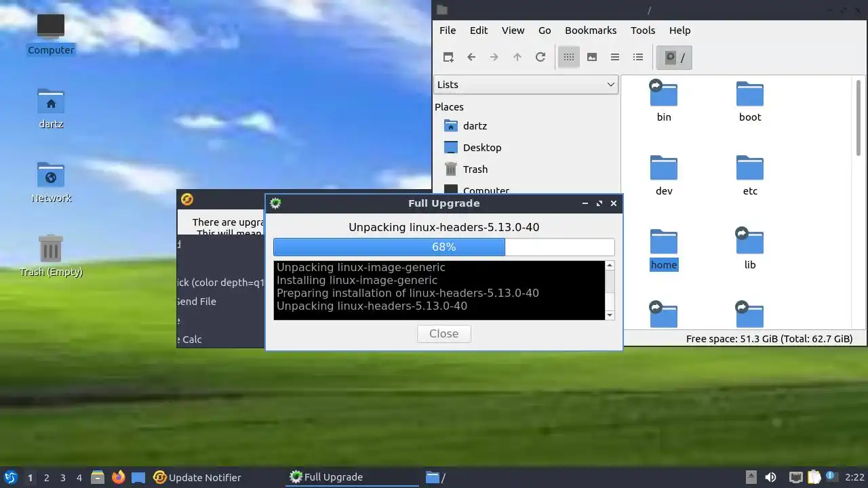Open a new tab in file manager
The width and height of the screenshot is (868, 488).
[x=448, y=57]
